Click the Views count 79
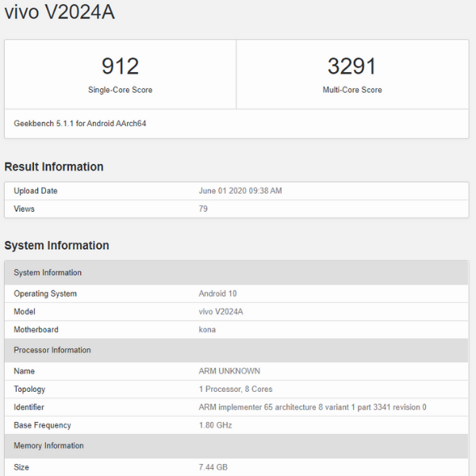 tap(203, 209)
